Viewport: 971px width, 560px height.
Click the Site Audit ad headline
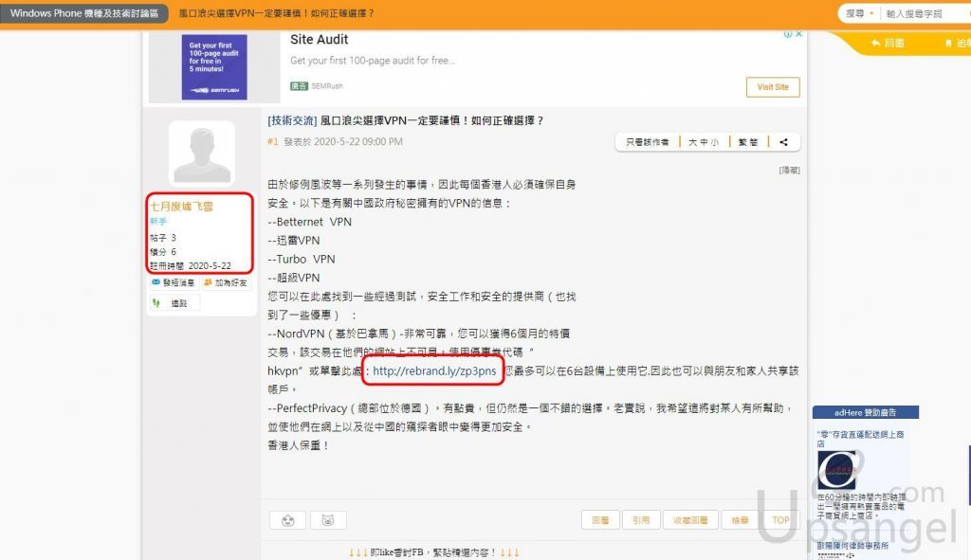click(x=319, y=40)
